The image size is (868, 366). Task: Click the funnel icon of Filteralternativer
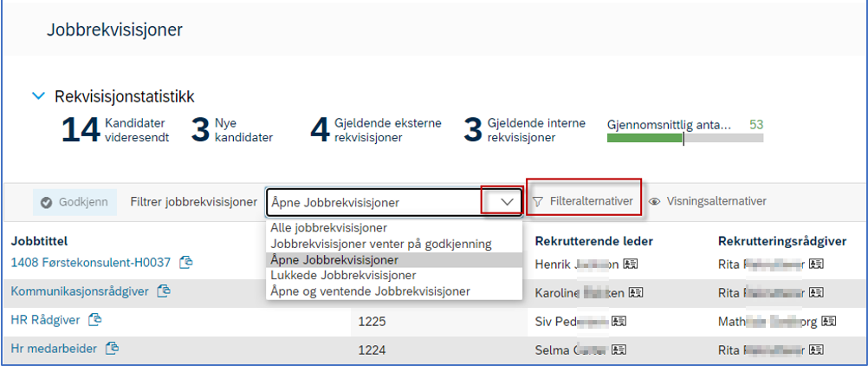537,202
